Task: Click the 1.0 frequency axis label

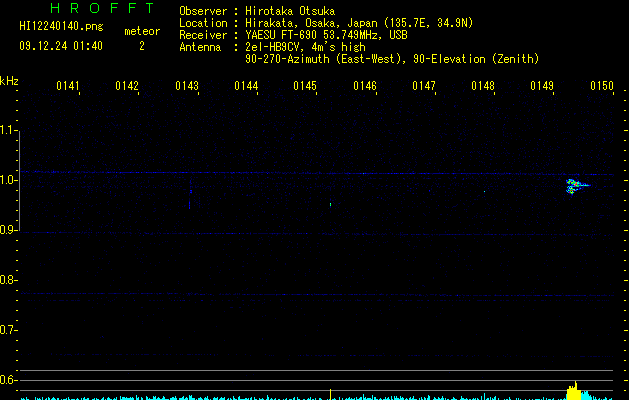Action: click(x=8, y=180)
